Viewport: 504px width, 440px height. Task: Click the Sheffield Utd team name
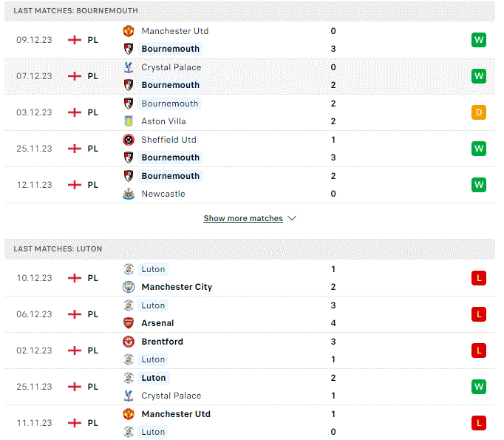[x=168, y=140]
